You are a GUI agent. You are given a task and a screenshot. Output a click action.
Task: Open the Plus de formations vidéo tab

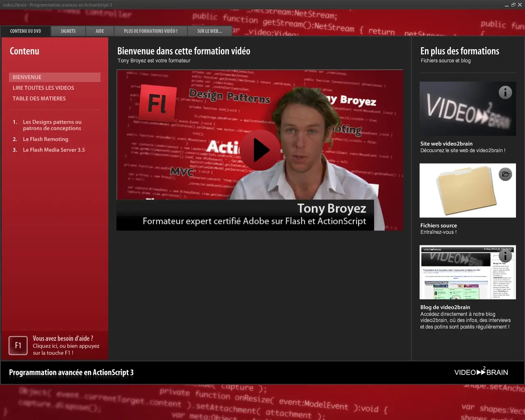coord(151,31)
